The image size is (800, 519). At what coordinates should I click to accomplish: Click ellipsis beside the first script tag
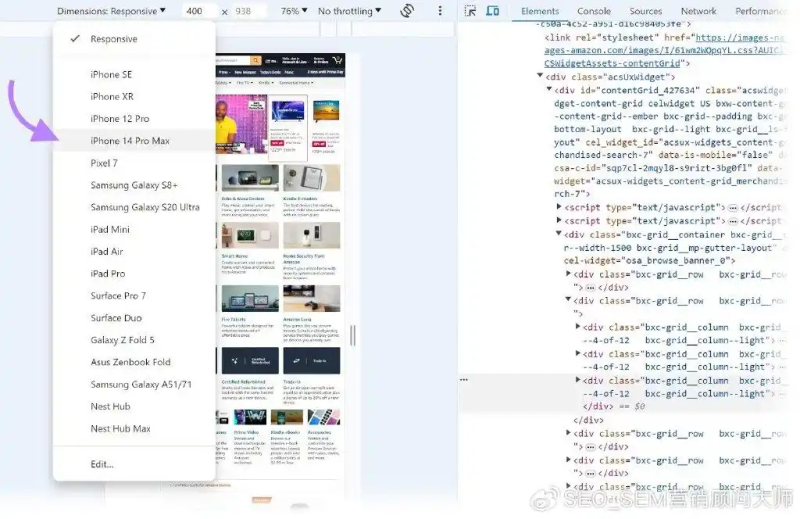coord(733,207)
